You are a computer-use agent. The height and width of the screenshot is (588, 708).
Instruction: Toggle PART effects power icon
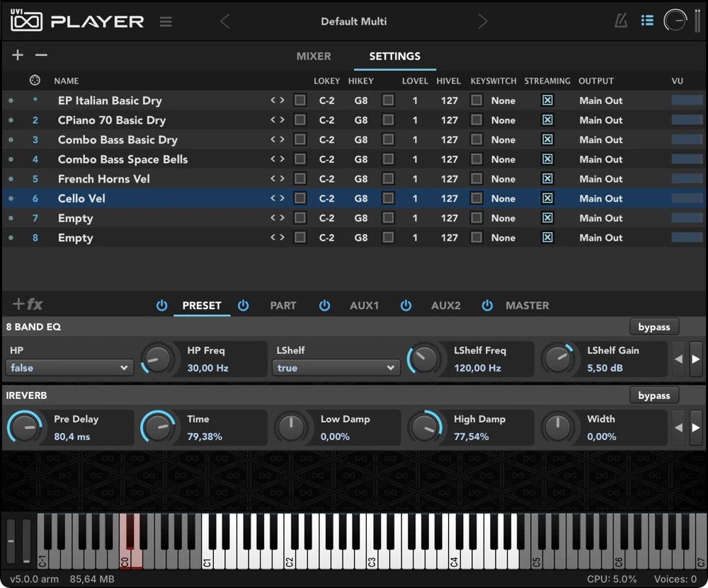[x=243, y=306]
